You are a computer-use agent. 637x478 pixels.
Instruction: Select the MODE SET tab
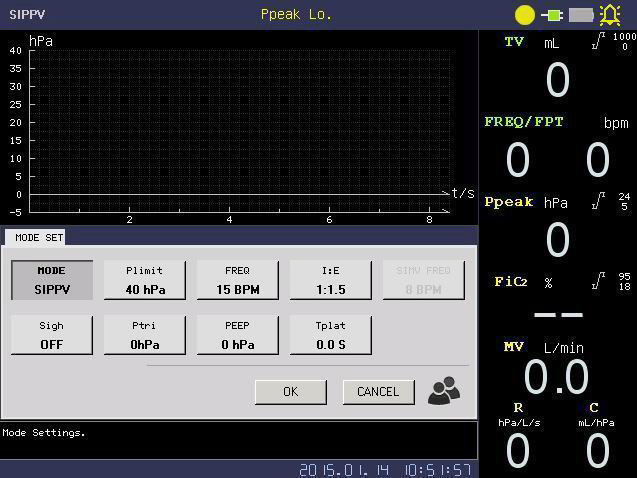tap(39, 237)
